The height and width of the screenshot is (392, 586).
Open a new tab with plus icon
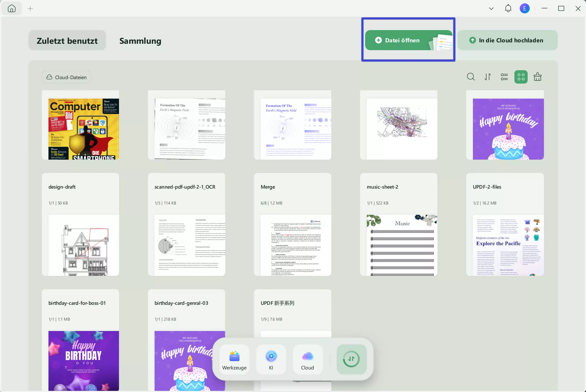[x=30, y=9]
